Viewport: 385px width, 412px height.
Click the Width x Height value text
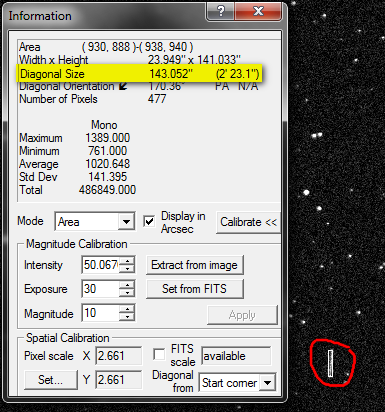(194, 60)
